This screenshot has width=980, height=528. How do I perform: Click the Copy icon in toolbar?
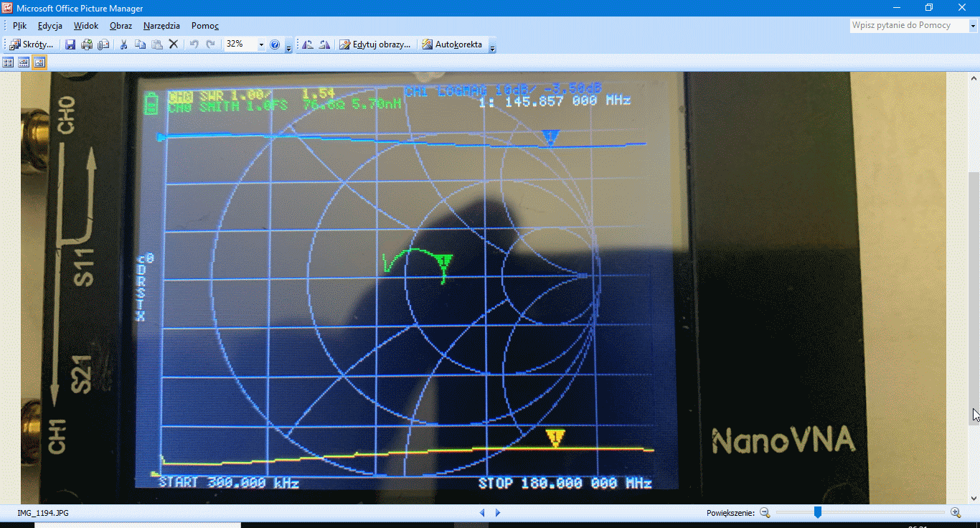tap(140, 44)
